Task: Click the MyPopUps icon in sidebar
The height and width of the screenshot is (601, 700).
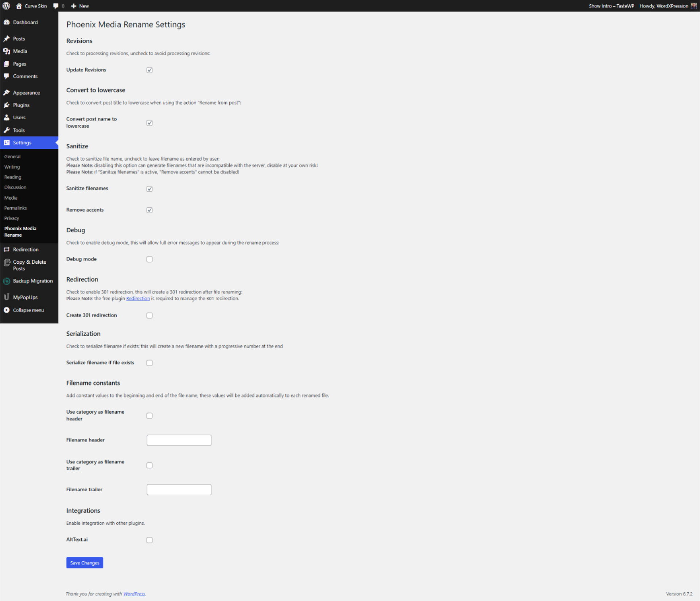Action: point(8,296)
